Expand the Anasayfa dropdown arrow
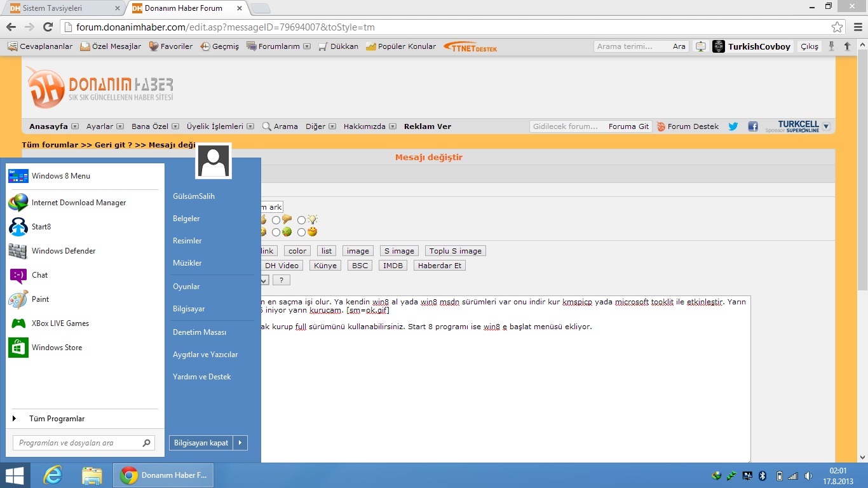The image size is (868, 488). [75, 126]
